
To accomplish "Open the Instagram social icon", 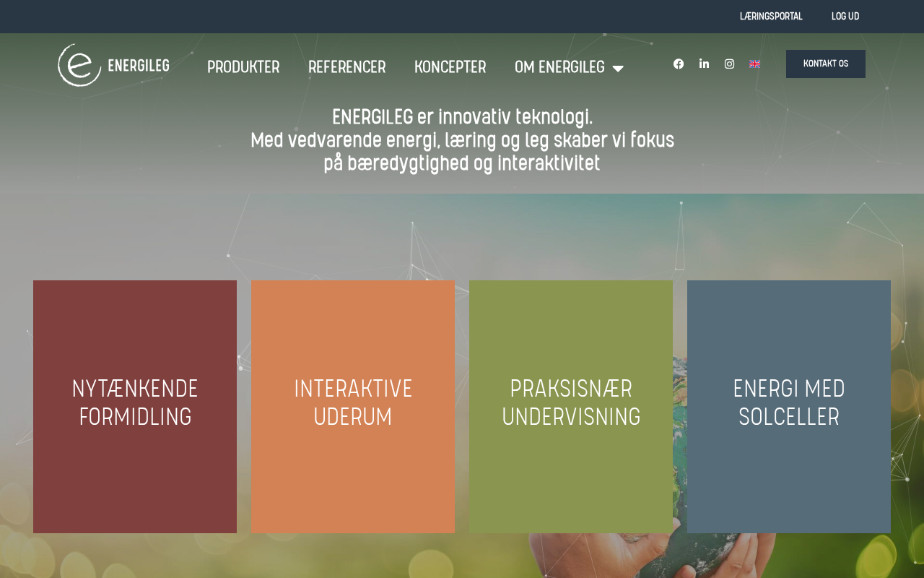I will point(729,64).
